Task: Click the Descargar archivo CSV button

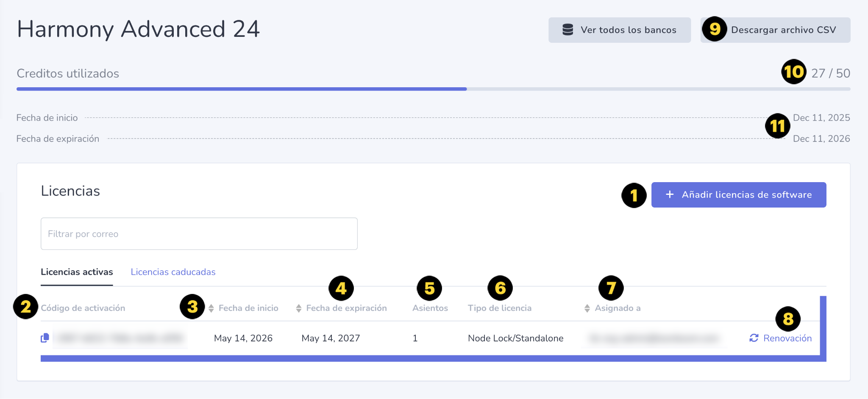Action: tap(775, 30)
